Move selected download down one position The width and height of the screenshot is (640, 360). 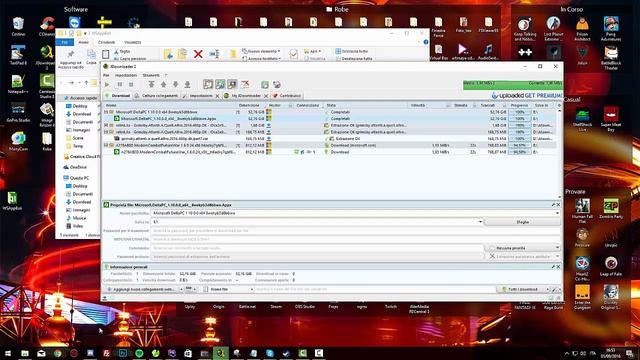[175, 84]
